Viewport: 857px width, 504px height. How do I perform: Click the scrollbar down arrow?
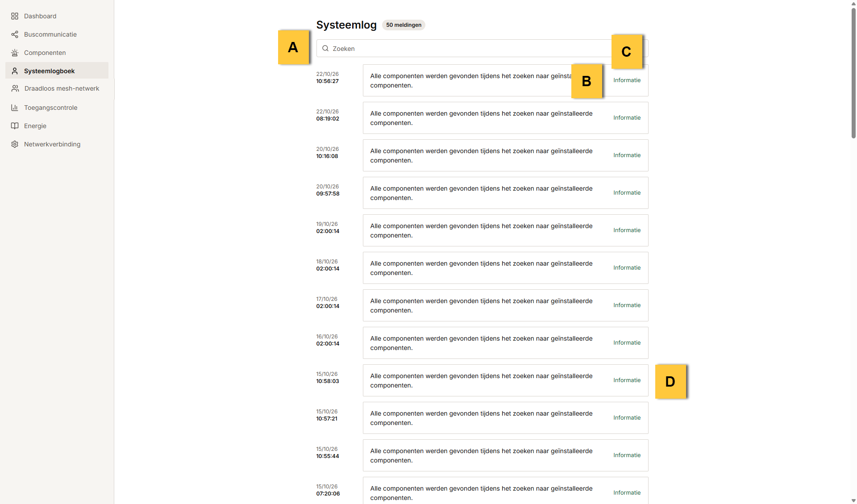pyautogui.click(x=853, y=500)
